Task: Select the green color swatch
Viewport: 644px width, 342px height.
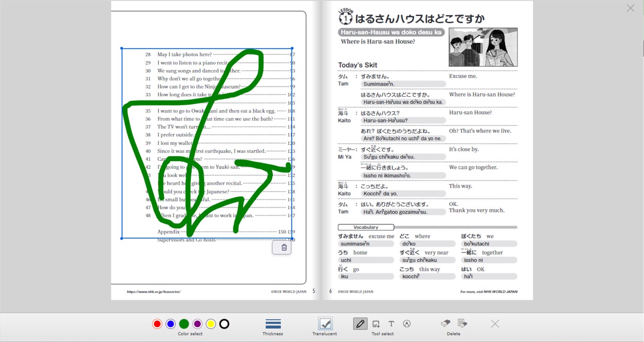Action: (x=184, y=324)
